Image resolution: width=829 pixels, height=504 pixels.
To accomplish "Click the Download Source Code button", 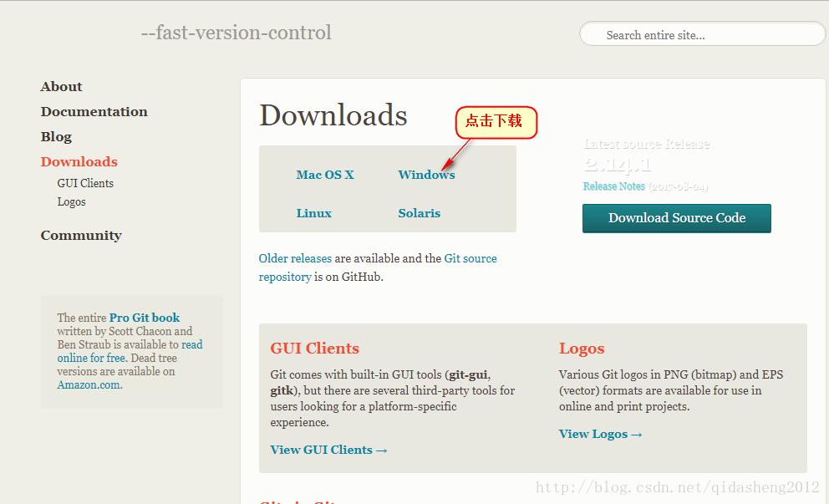I will coord(677,218).
